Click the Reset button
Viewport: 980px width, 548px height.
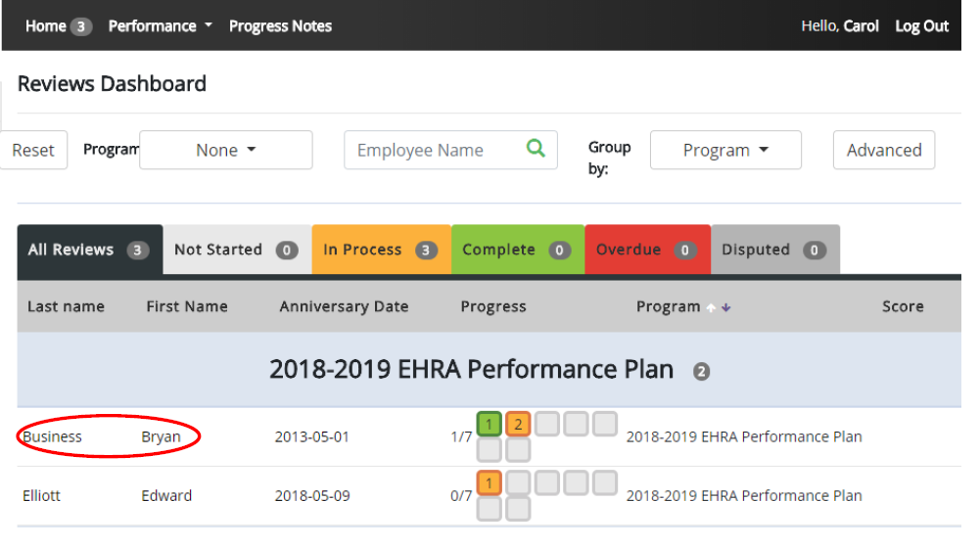click(x=33, y=151)
